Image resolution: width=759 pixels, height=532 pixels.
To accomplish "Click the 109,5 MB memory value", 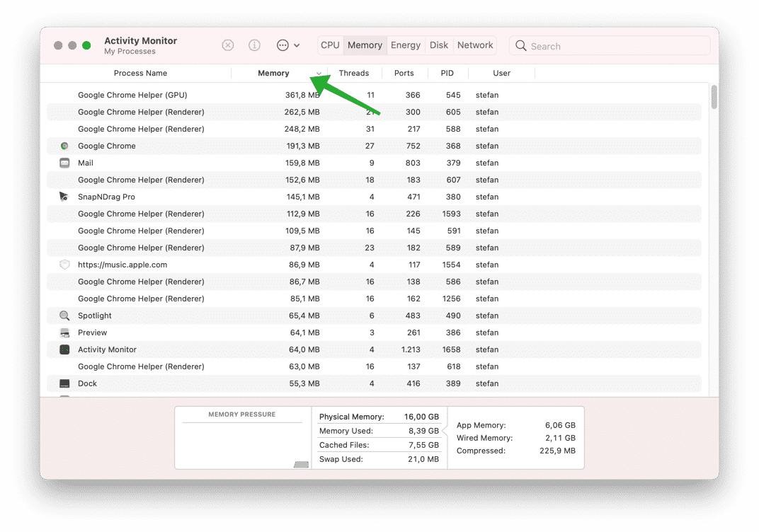I will point(302,231).
